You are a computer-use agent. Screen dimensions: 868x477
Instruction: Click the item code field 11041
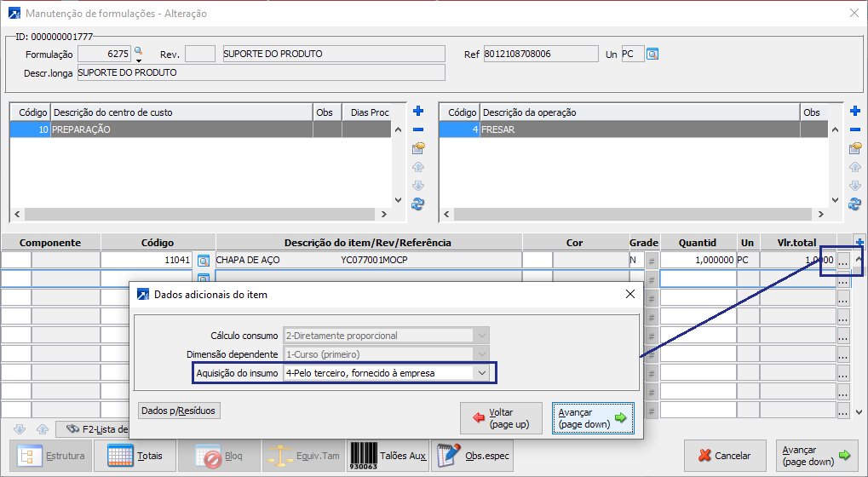147,260
